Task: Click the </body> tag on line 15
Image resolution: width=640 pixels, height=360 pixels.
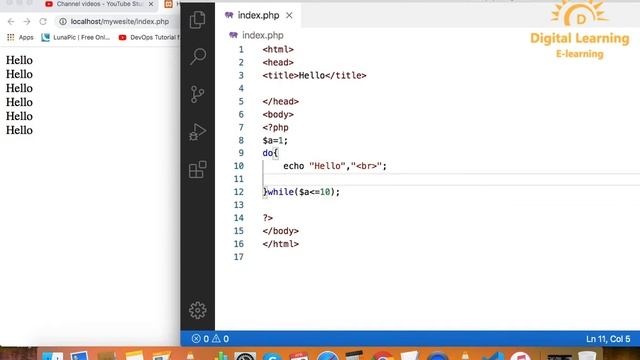Action: tap(280, 231)
